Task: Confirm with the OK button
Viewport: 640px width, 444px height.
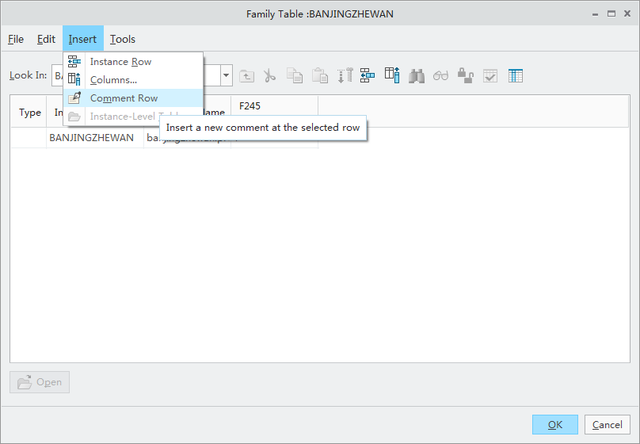Action: 555,425
